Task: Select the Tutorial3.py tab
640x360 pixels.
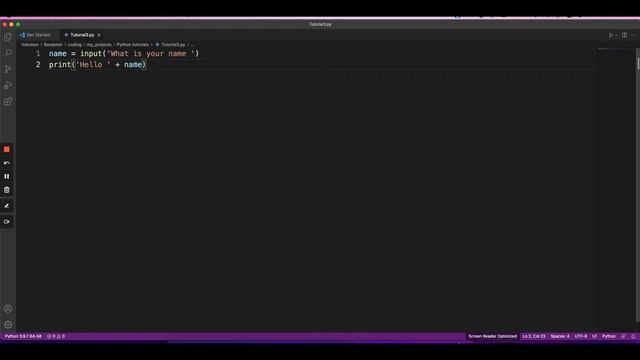Action: point(82,35)
